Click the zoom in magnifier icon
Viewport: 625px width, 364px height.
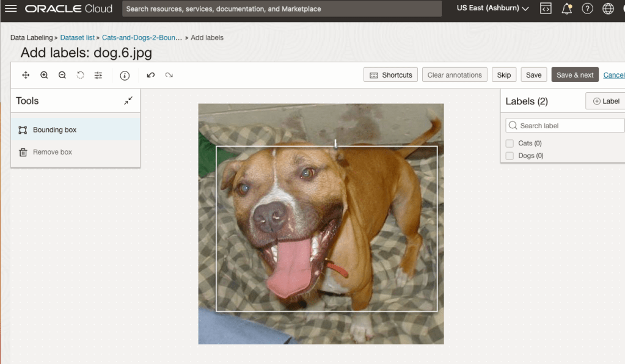(44, 75)
